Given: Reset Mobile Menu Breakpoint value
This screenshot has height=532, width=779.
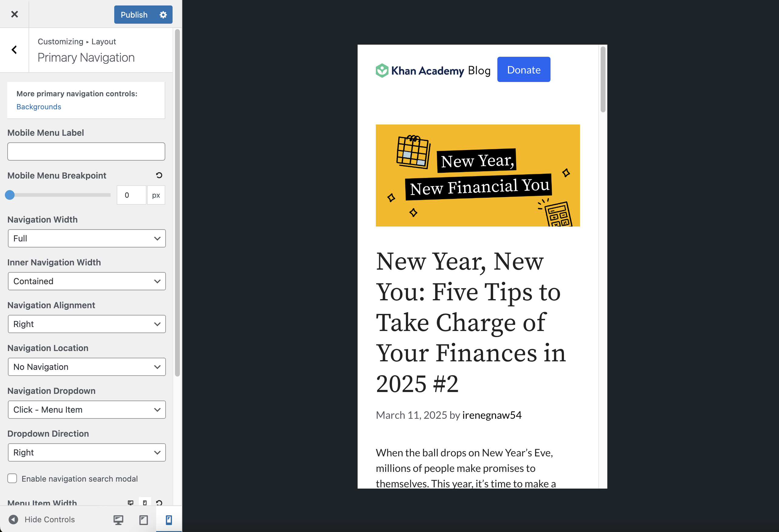Looking at the screenshot, I should [x=159, y=175].
